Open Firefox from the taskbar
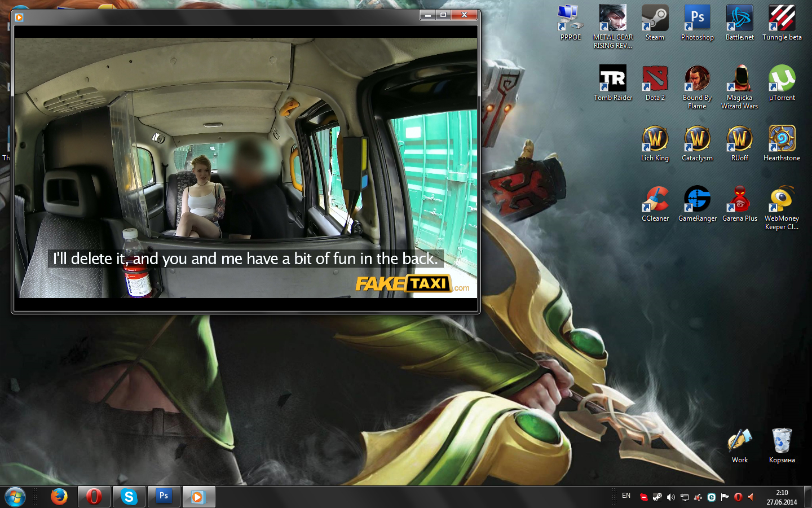Viewport: 812px width, 508px height. (x=59, y=497)
